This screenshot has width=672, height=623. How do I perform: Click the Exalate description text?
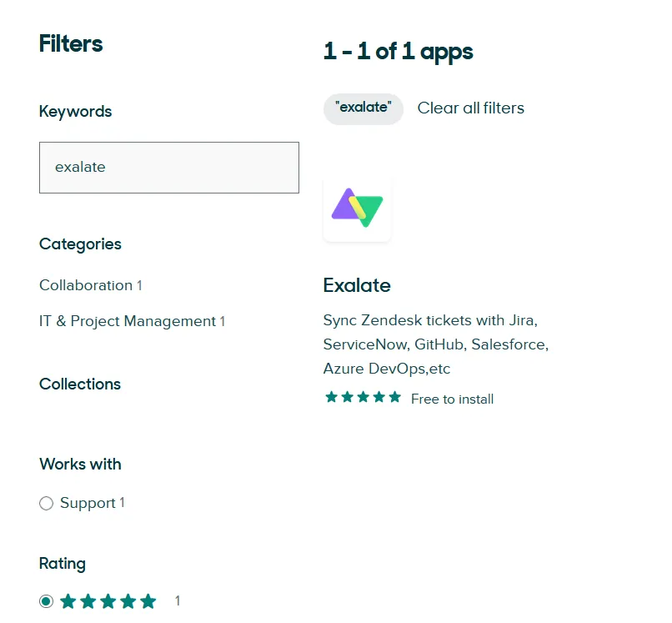(435, 344)
